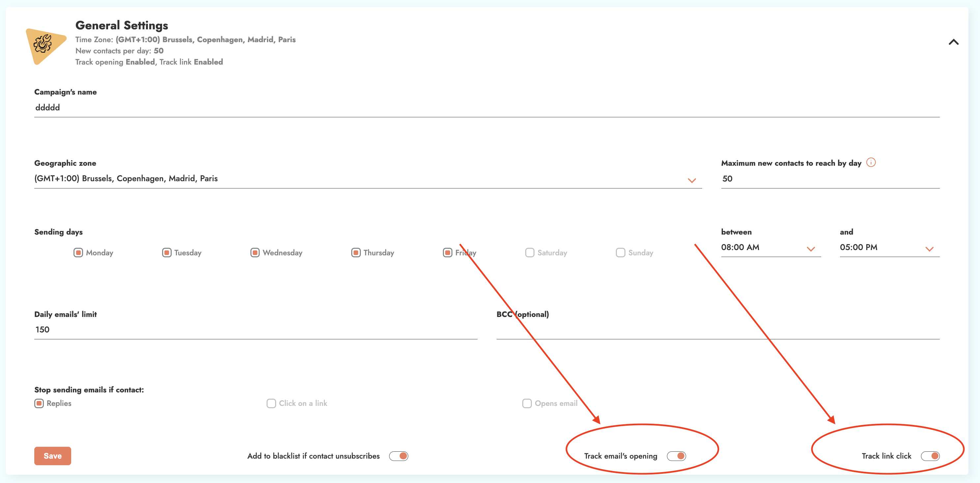Uncheck the Tuesday sending day
This screenshot has width=980, height=483.
[167, 252]
